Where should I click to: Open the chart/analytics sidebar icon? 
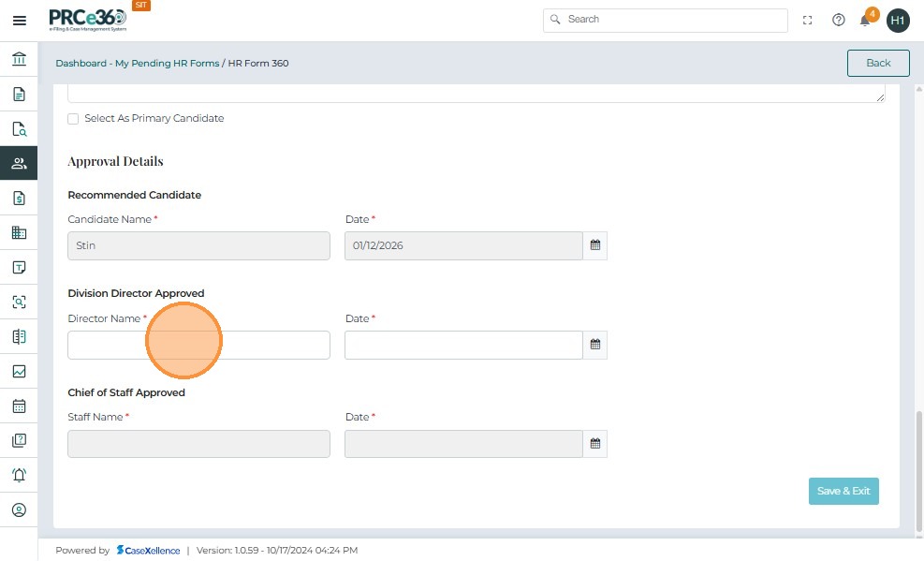(19, 371)
